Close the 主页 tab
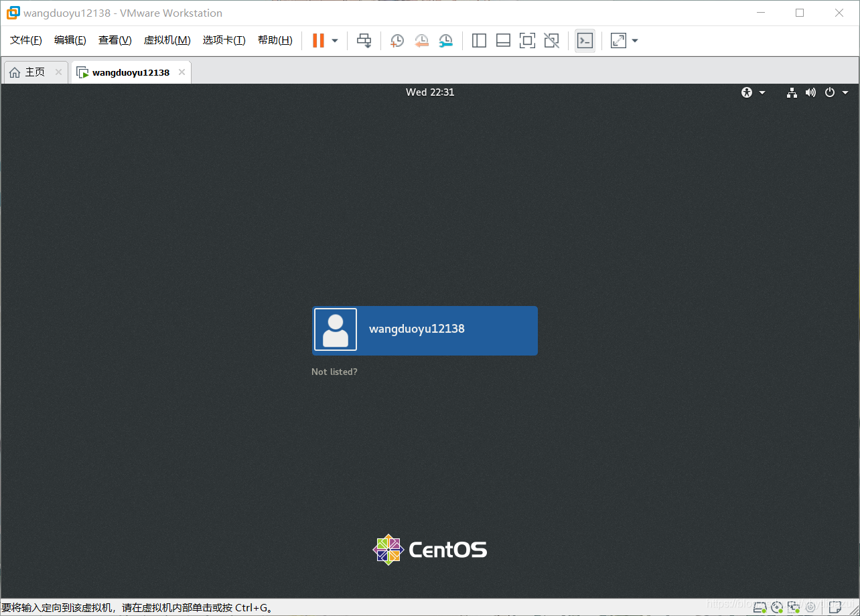This screenshot has width=860, height=616. [58, 72]
